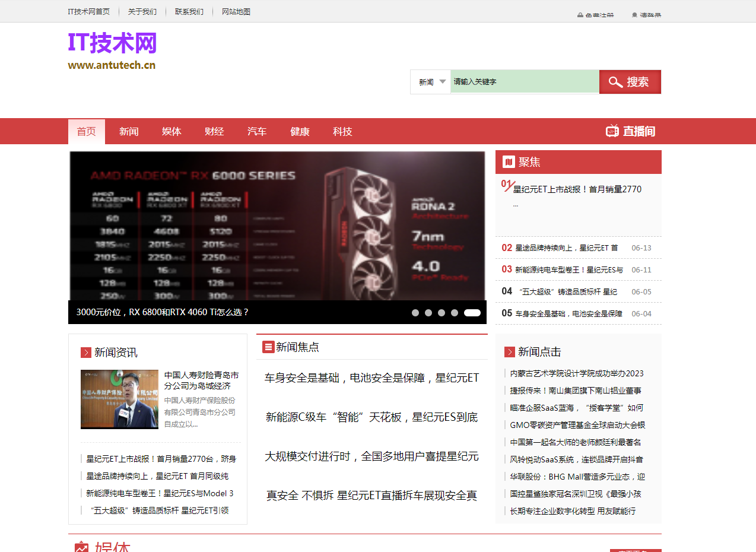Open 聚焦 item 04 “五大超级”铸造品质标杆
Screen dimensions: 756x552
point(568,291)
